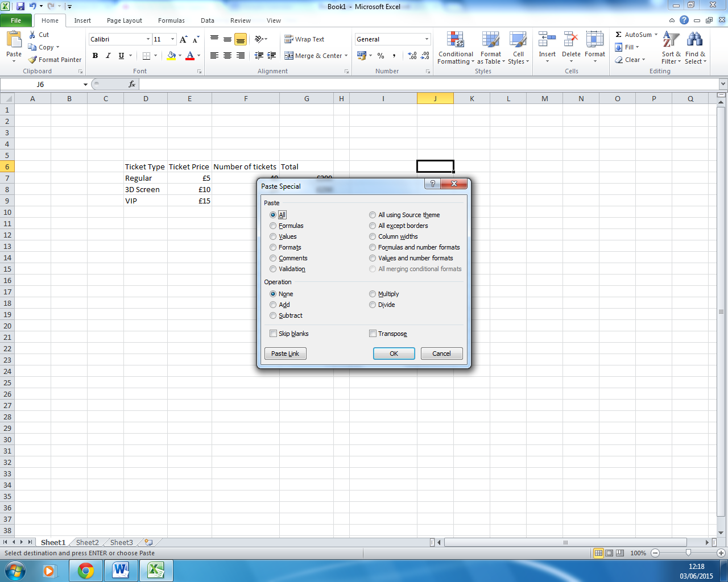Cancel the Paste Special dialog
Screen dimensions: 728x582
coord(441,354)
